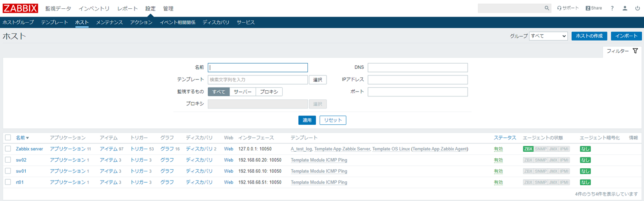Image resolution: width=644 pixels, height=201 pixels.
Task: Open the 設定 menu
Action: pyautogui.click(x=150, y=8)
